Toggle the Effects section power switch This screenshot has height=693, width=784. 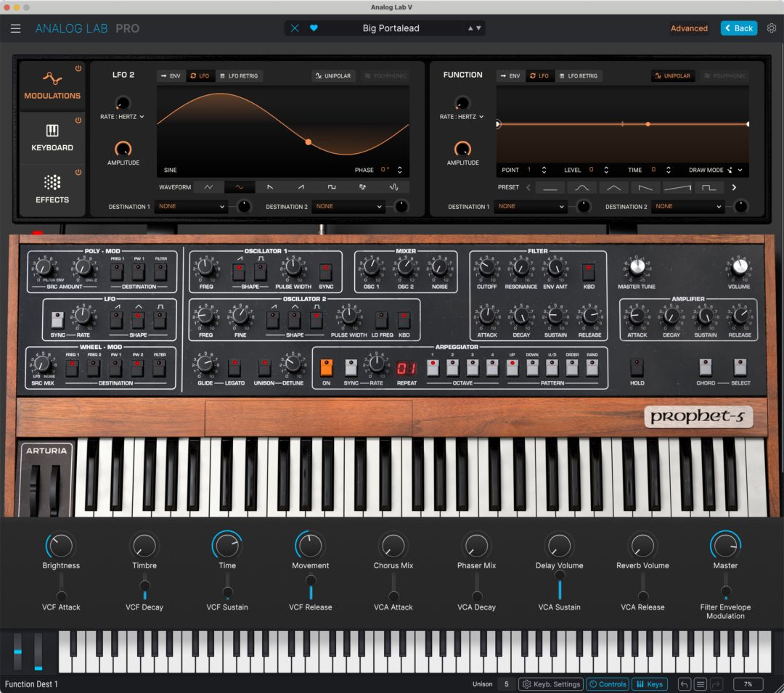pos(78,173)
